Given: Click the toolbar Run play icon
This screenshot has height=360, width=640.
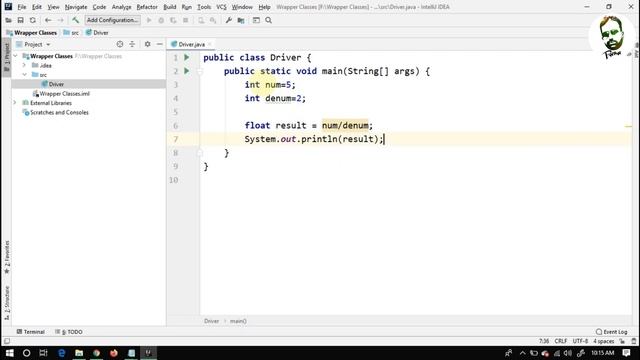Looking at the screenshot, I should (149, 20).
